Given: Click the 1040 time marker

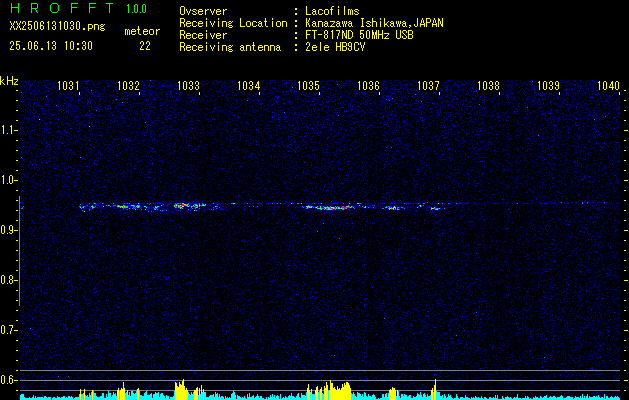Looking at the screenshot, I should coord(609,85).
